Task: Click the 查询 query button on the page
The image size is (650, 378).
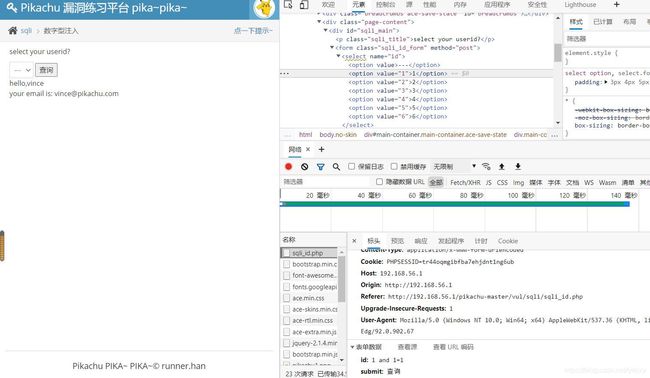Action: (x=46, y=70)
